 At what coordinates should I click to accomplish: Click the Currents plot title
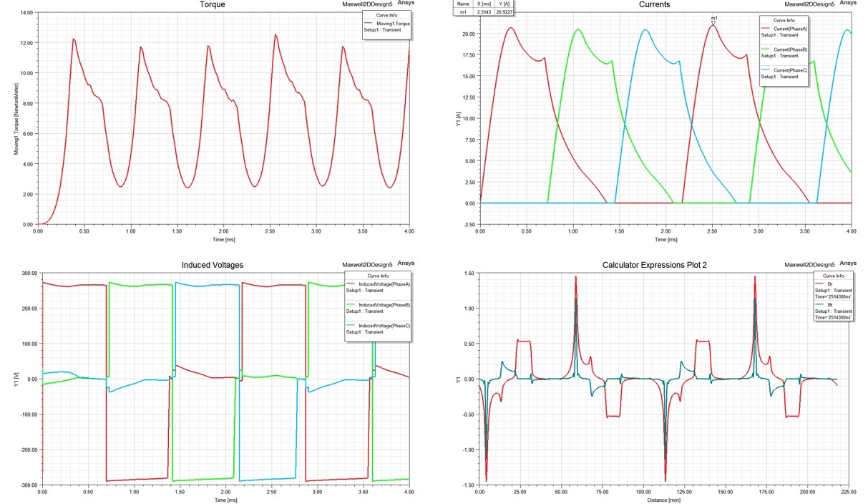click(654, 5)
